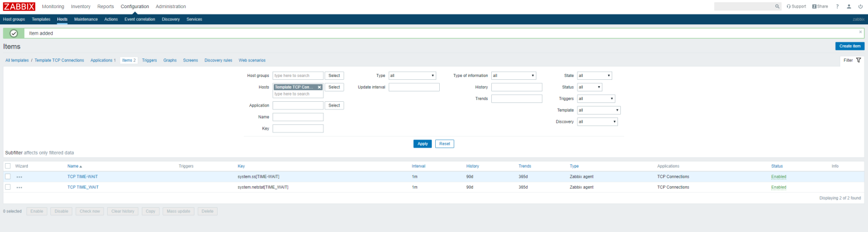Viewport: 868px width, 232px height.
Task: Open the Type dropdown
Action: pos(412,76)
